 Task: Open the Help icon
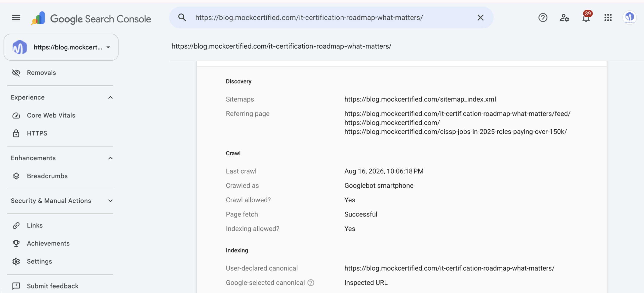(x=543, y=18)
